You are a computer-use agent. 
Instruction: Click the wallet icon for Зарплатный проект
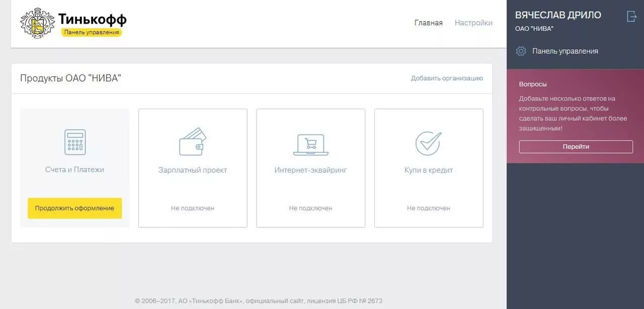[x=193, y=141]
